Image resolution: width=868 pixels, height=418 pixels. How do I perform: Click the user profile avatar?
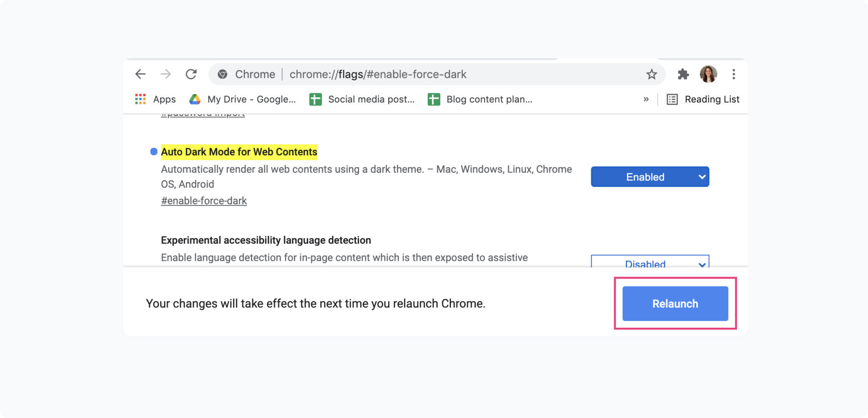pos(708,74)
